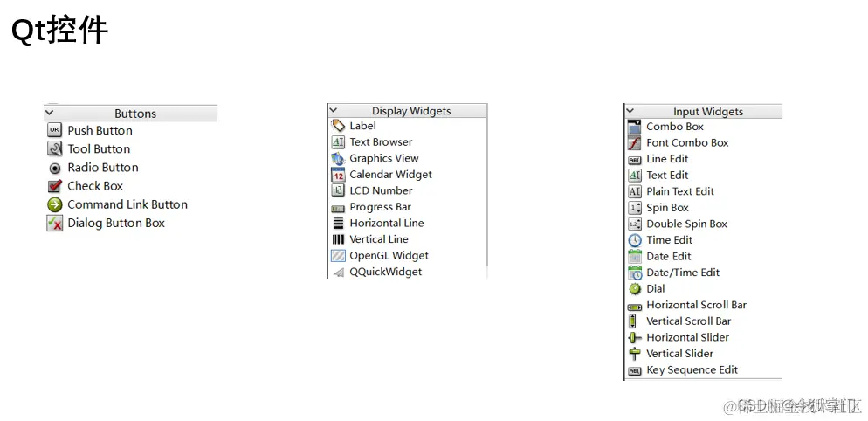Select the Key Sequence Edit text
The height and width of the screenshot is (421, 868).
(692, 370)
